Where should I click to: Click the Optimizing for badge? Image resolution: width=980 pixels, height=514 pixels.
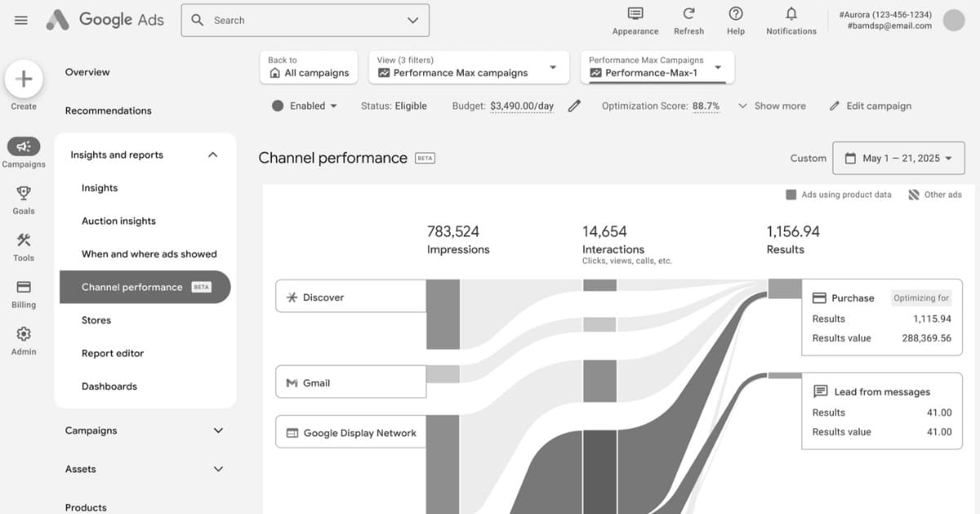(921, 299)
